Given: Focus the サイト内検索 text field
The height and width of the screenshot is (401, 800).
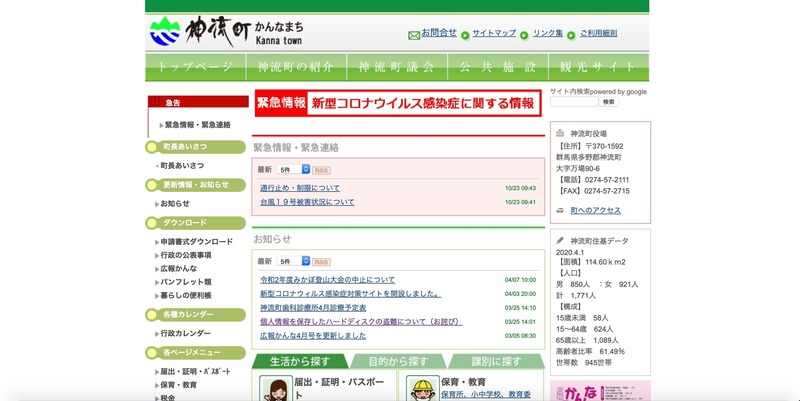Looking at the screenshot, I should tap(573, 102).
